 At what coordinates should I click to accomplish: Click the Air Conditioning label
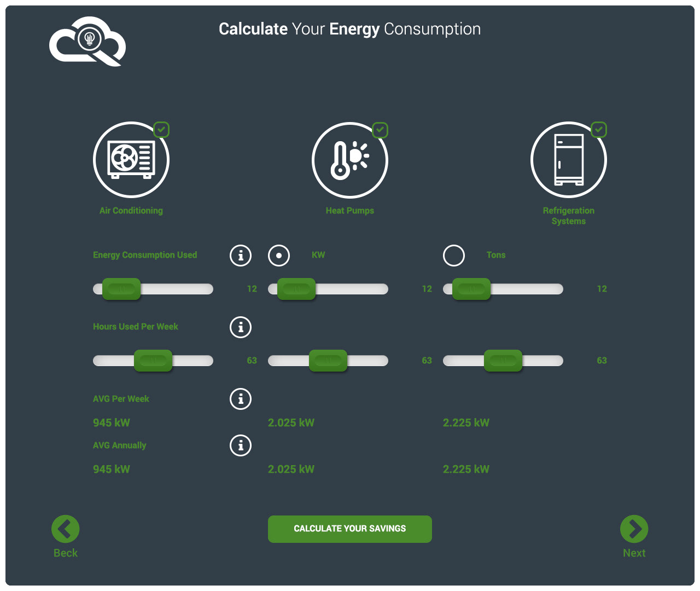click(131, 211)
